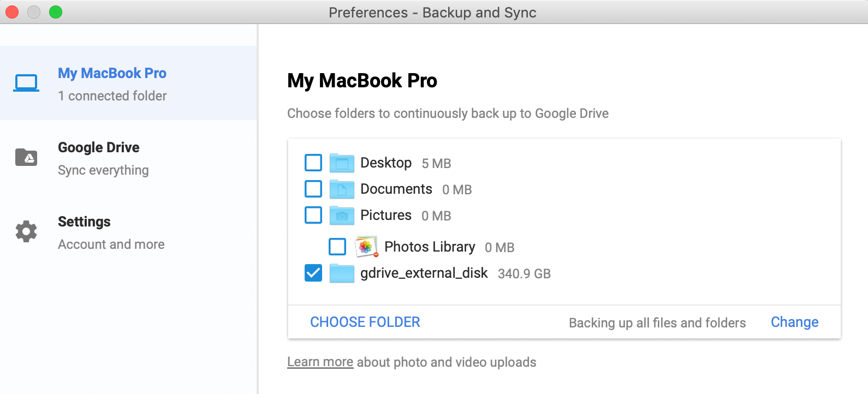
Task: Check the Documents folder checkbox
Action: coord(313,189)
